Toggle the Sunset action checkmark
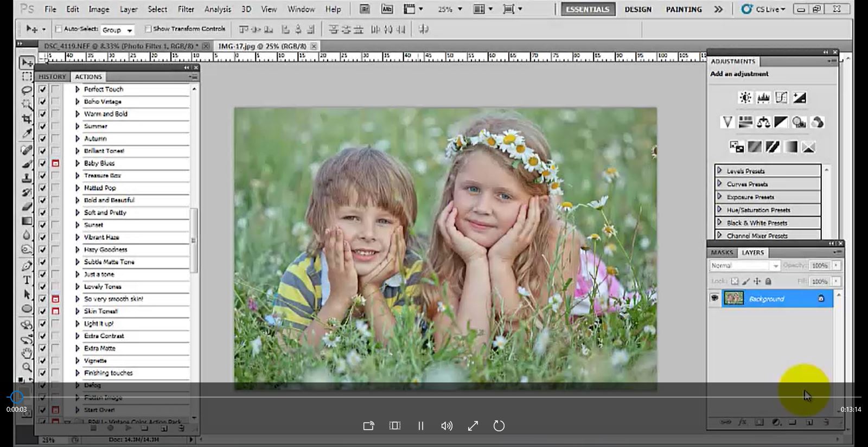 click(x=43, y=225)
